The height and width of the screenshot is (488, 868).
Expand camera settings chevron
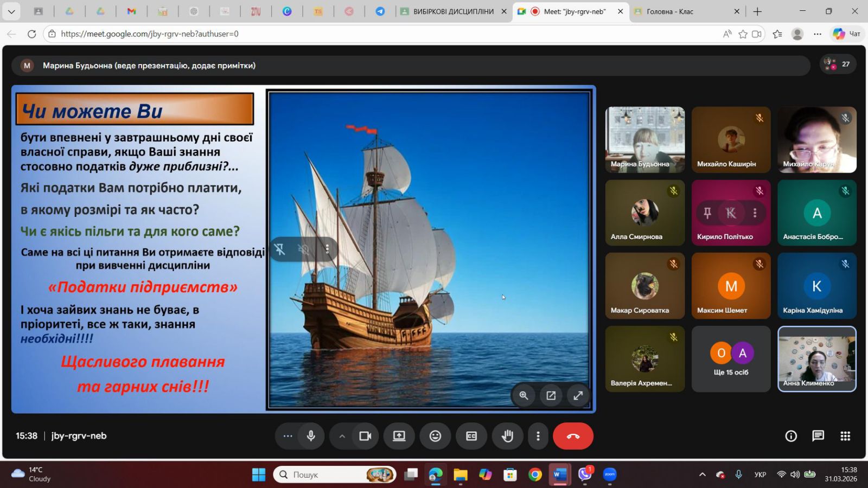pos(342,436)
